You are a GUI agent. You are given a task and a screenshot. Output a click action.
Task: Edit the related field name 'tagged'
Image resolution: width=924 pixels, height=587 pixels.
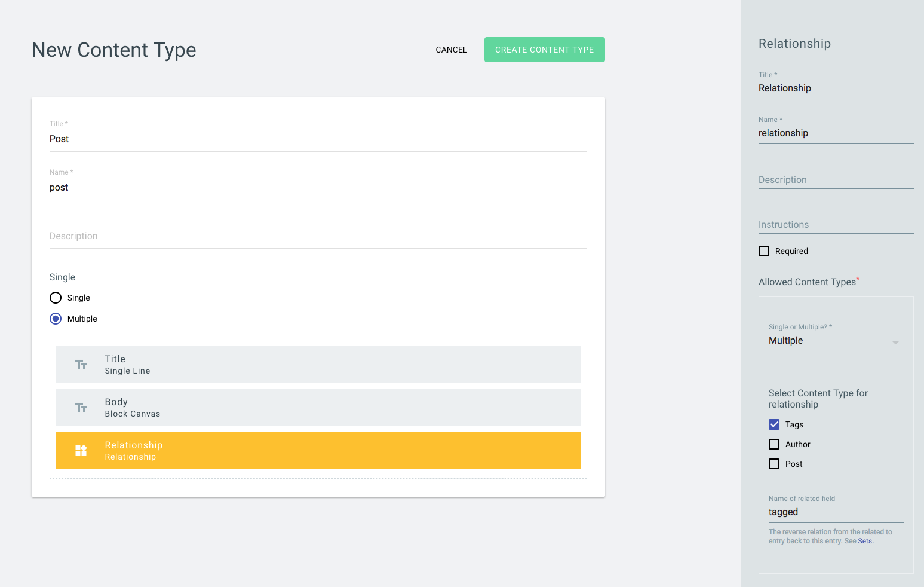836,512
